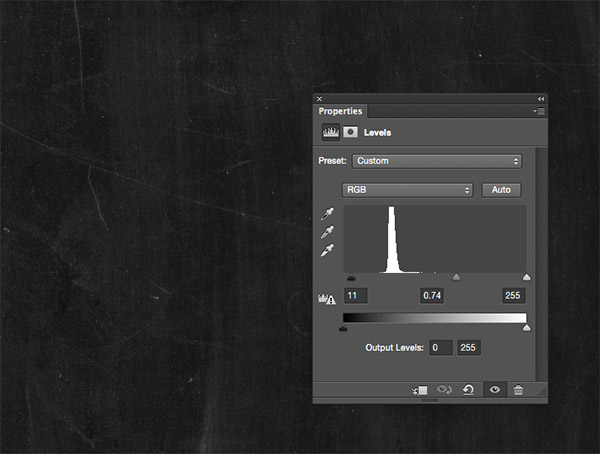
Task: Select the layer mask icon
Action: (x=350, y=132)
